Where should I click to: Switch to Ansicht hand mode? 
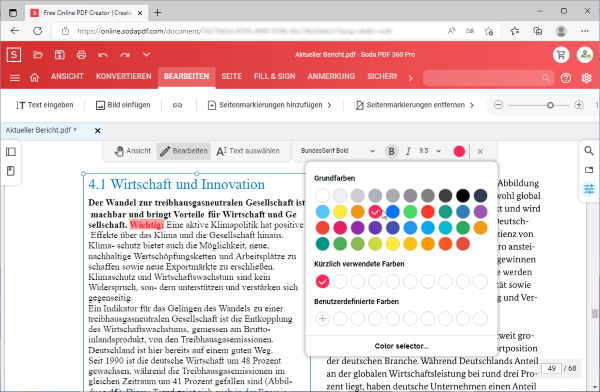point(132,151)
